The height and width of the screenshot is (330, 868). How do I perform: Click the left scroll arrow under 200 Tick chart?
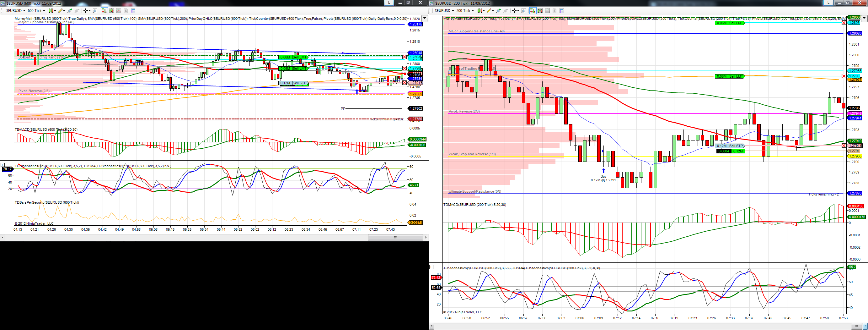pos(431,326)
